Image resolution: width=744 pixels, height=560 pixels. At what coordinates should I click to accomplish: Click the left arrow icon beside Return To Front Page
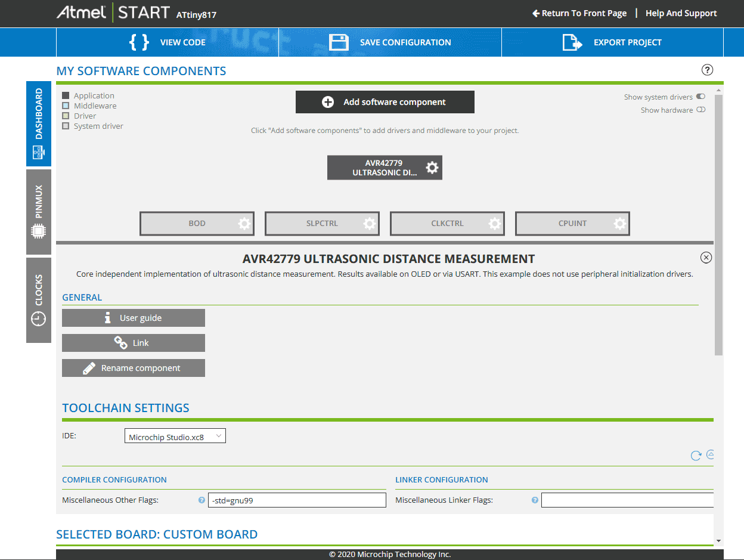click(x=536, y=13)
